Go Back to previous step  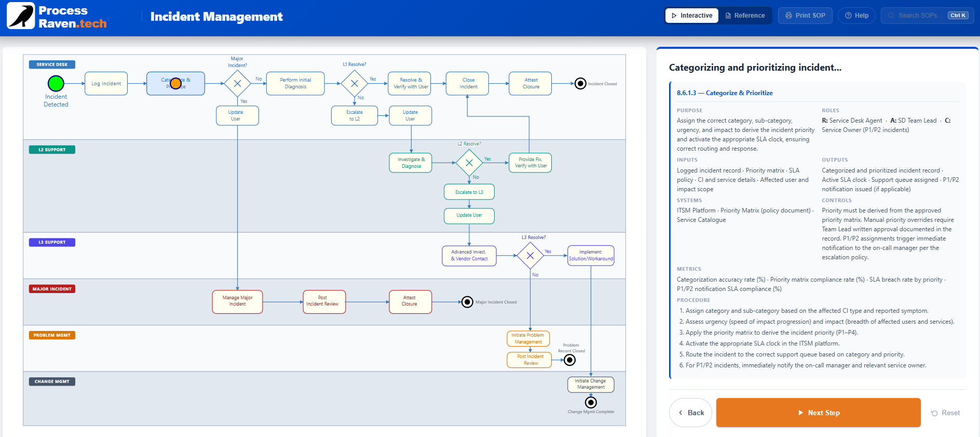tap(690, 413)
